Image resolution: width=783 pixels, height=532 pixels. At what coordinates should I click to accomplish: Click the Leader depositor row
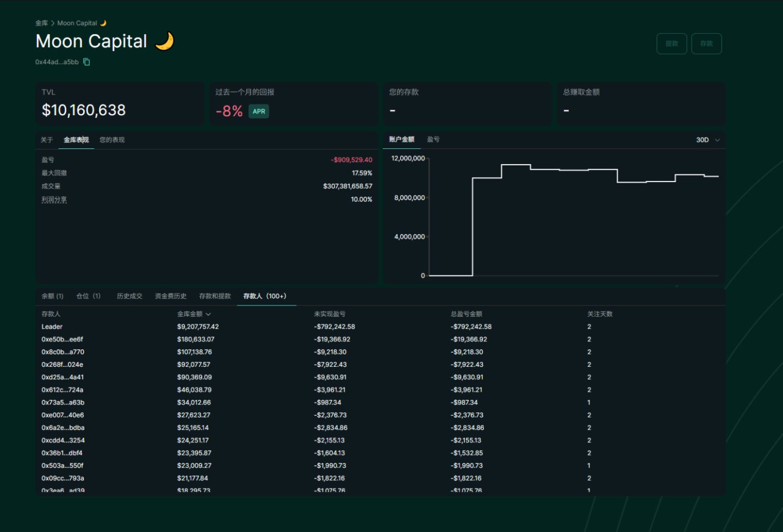(x=52, y=327)
